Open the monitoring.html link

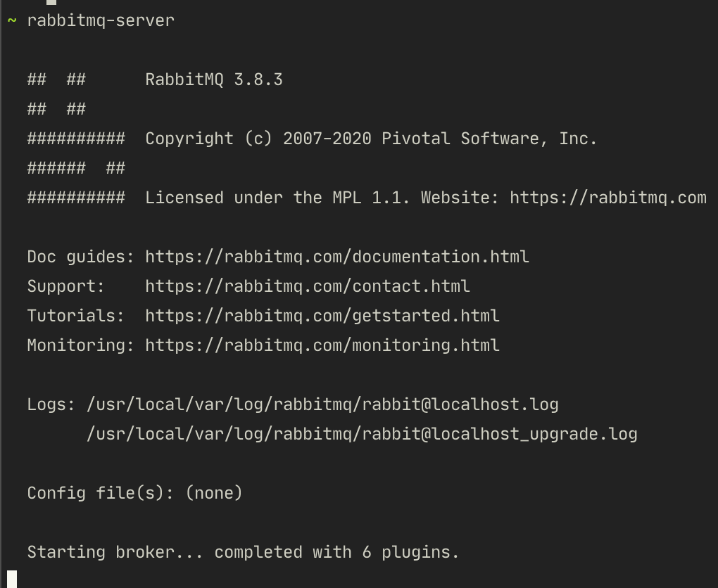click(322, 345)
